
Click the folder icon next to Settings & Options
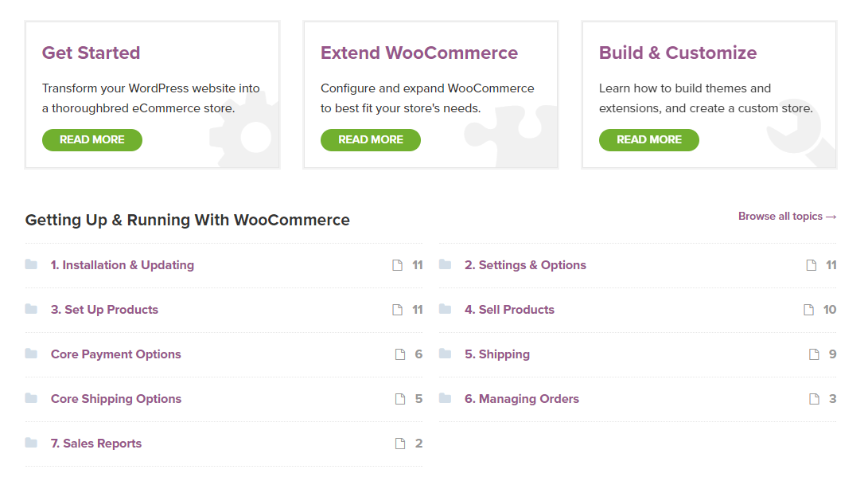[445, 264]
